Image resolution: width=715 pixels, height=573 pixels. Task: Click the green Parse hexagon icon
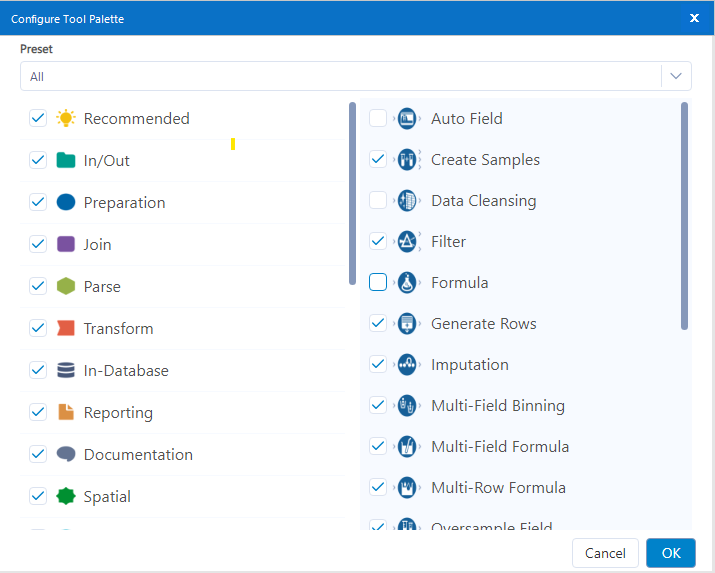66,286
